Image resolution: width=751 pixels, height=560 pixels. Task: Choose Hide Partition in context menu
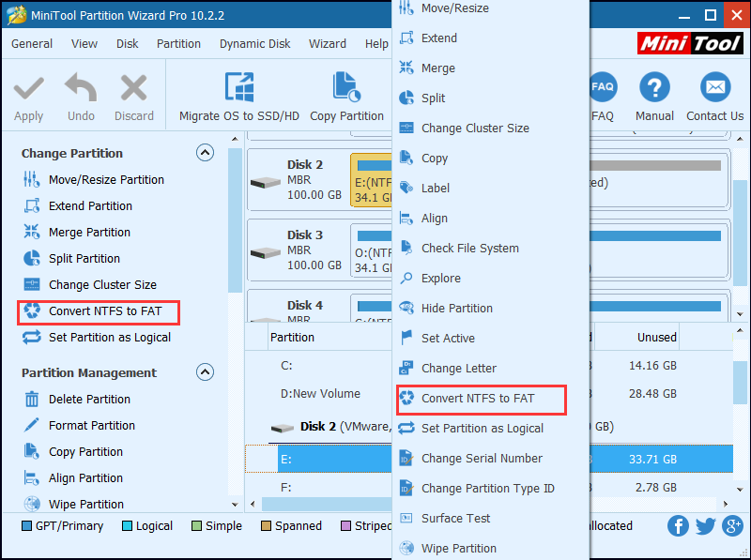[491, 309]
